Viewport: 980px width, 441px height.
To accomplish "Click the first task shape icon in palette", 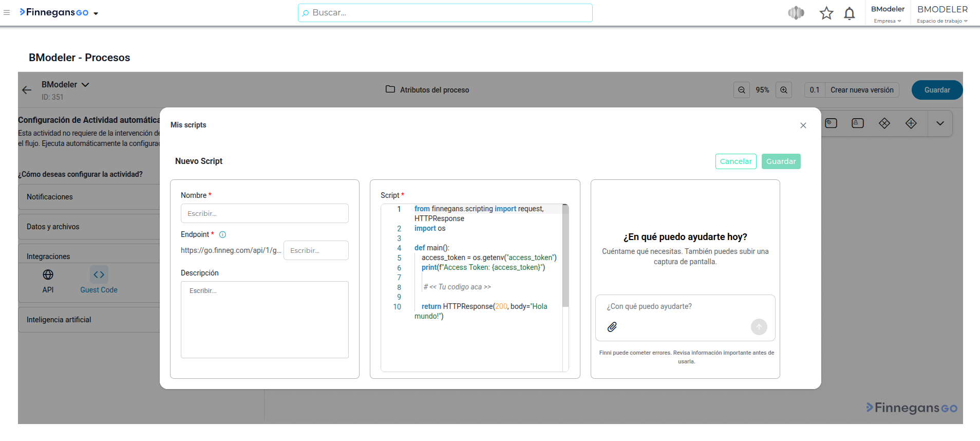I will [831, 123].
